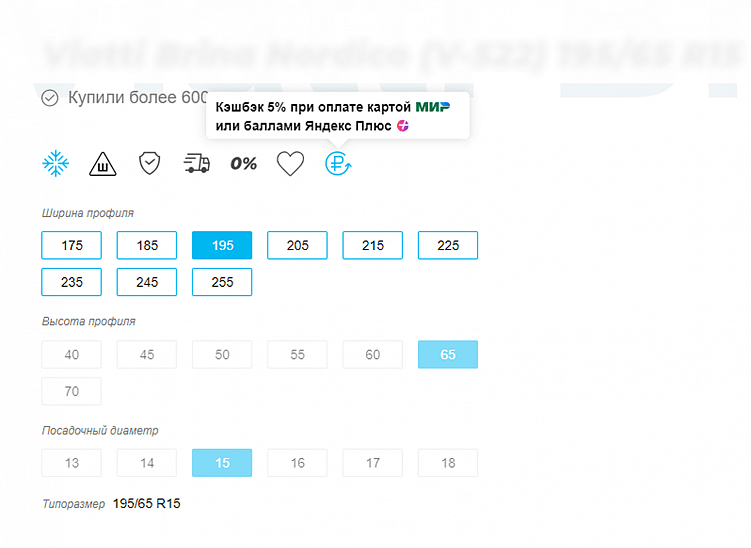Add to favorites with heart icon
This screenshot has height=548, width=751.
(x=290, y=164)
